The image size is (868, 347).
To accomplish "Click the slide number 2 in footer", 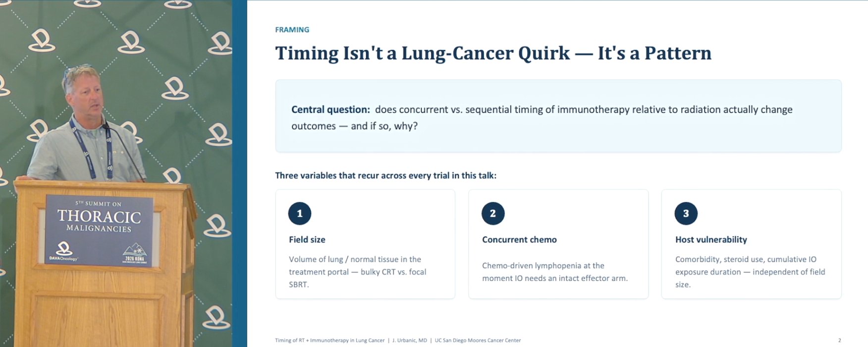I will coord(839,341).
